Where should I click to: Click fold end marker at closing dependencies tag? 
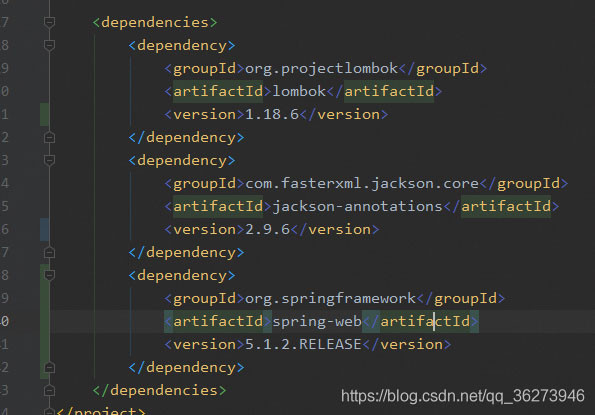pyautogui.click(x=49, y=390)
